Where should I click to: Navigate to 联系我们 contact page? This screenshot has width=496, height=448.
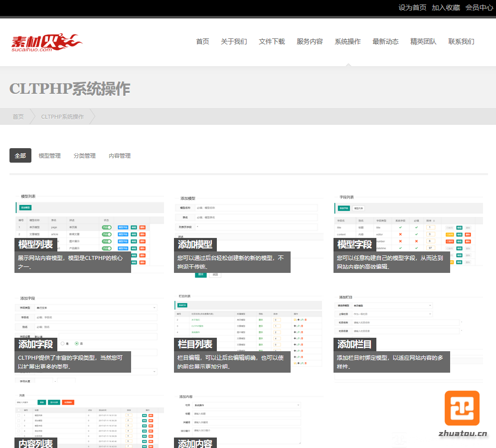point(461,41)
